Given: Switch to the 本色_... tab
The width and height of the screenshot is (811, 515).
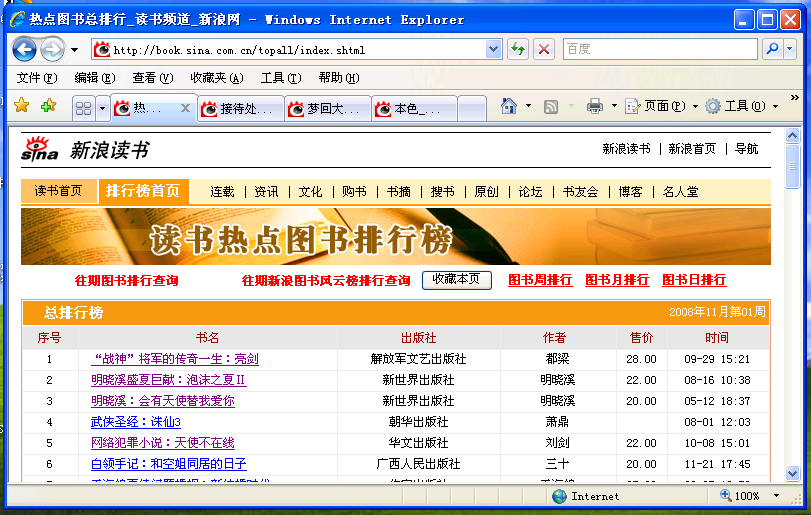Looking at the screenshot, I should pyautogui.click(x=414, y=109).
